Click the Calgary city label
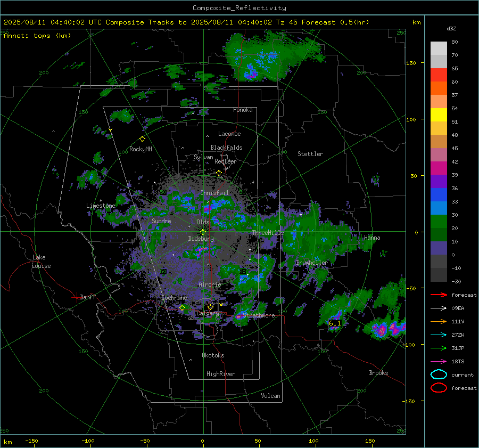Viewport: 479px width, 448px height. [x=208, y=313]
